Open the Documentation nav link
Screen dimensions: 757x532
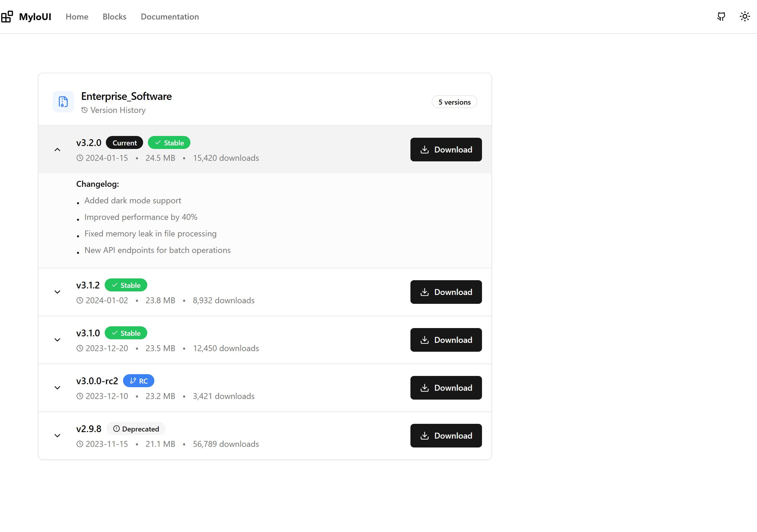(x=170, y=17)
